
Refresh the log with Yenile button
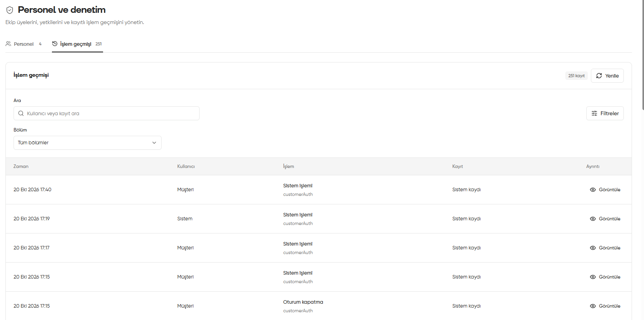[x=607, y=76]
